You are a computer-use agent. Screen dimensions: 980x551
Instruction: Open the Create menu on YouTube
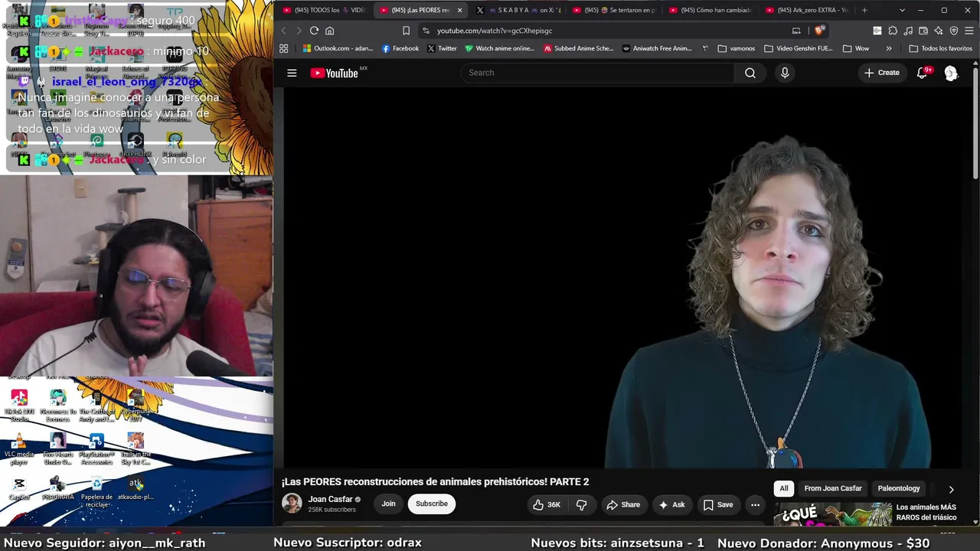[882, 73]
